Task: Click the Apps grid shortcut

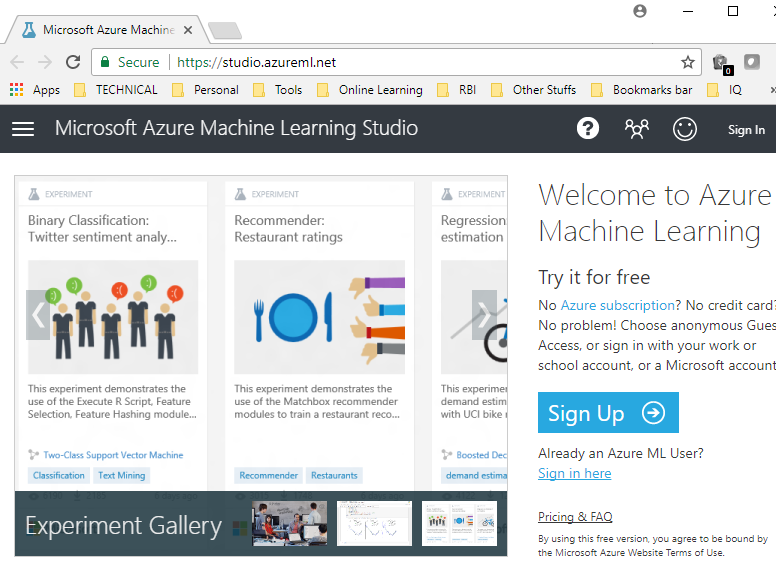Action: point(35,90)
